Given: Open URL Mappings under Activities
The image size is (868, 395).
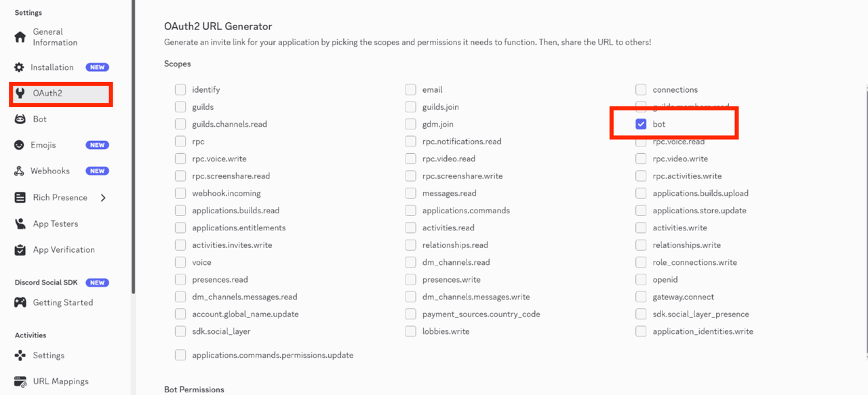Looking at the screenshot, I should (x=60, y=381).
